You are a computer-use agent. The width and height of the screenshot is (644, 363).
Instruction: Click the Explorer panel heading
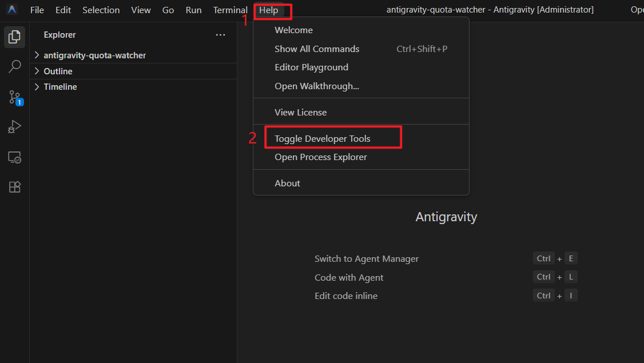(x=60, y=35)
